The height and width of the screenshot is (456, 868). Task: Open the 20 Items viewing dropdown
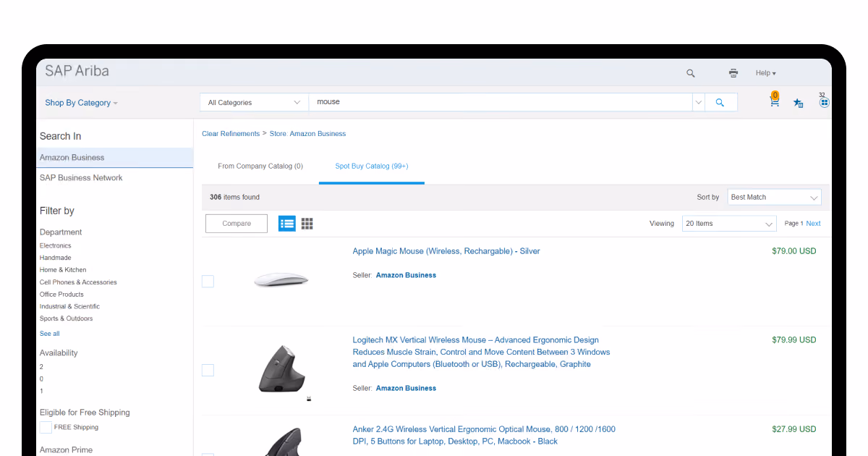point(729,224)
